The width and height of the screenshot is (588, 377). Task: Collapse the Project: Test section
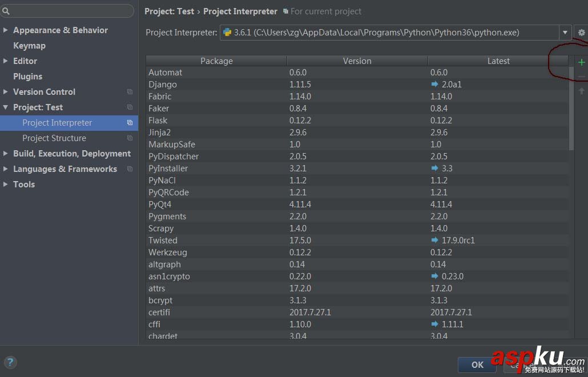point(6,107)
